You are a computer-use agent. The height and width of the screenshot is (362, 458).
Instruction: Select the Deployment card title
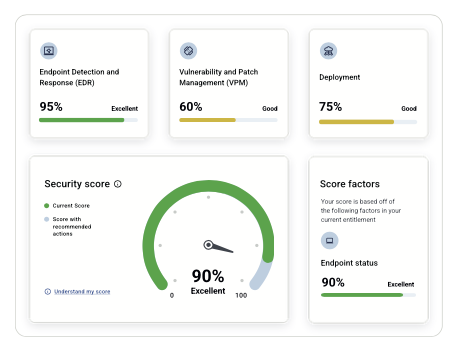[x=340, y=77]
